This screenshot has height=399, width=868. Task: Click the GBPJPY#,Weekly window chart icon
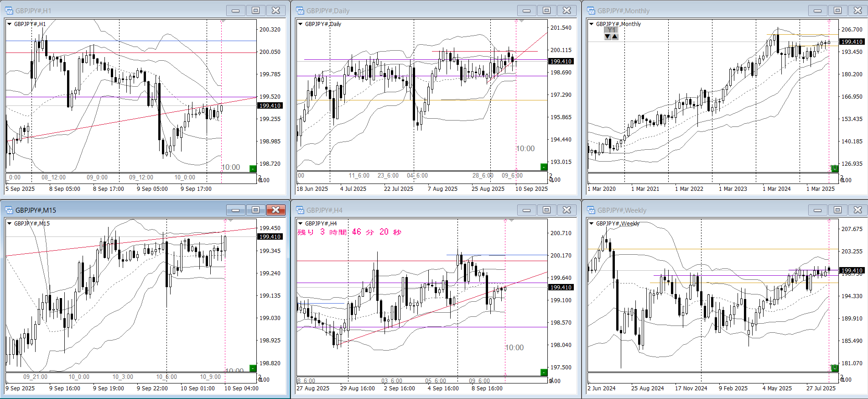pyautogui.click(x=591, y=210)
